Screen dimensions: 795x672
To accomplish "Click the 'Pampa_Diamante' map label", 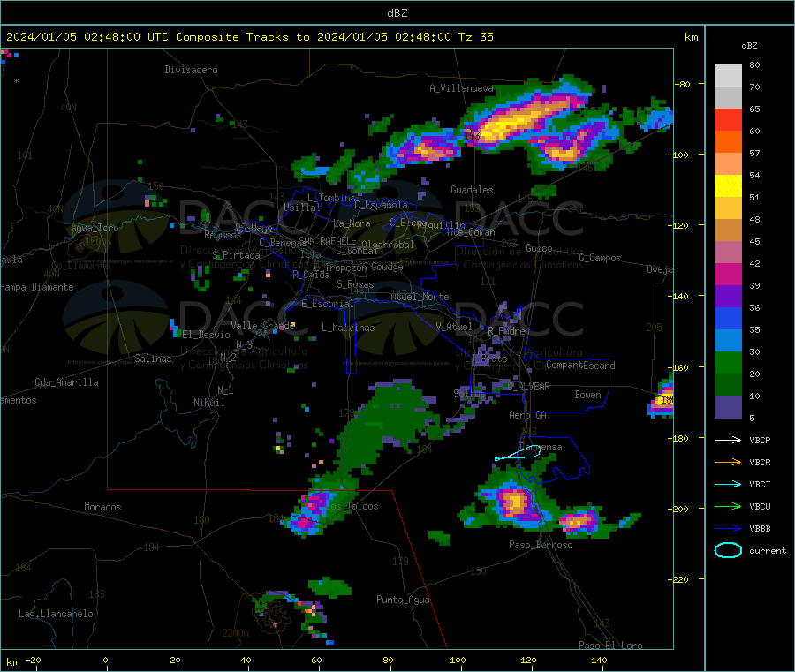I will (x=37, y=287).
